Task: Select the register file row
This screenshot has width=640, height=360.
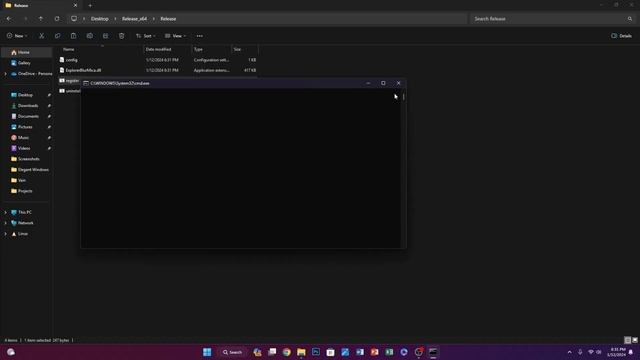Action: pyautogui.click(x=69, y=80)
